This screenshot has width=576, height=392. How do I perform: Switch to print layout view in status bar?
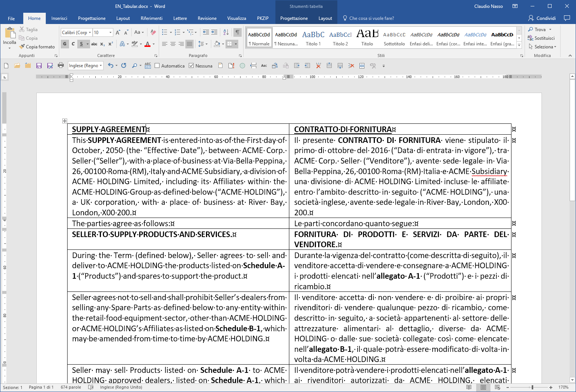click(x=483, y=387)
